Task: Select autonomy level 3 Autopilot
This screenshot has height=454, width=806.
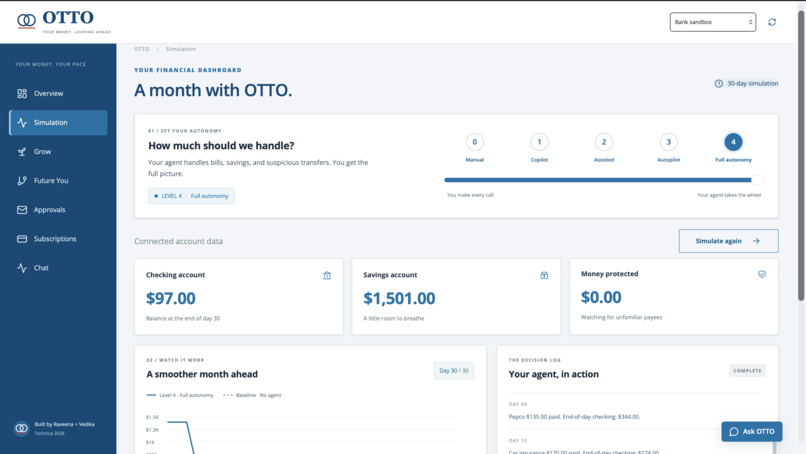Action: coord(668,148)
